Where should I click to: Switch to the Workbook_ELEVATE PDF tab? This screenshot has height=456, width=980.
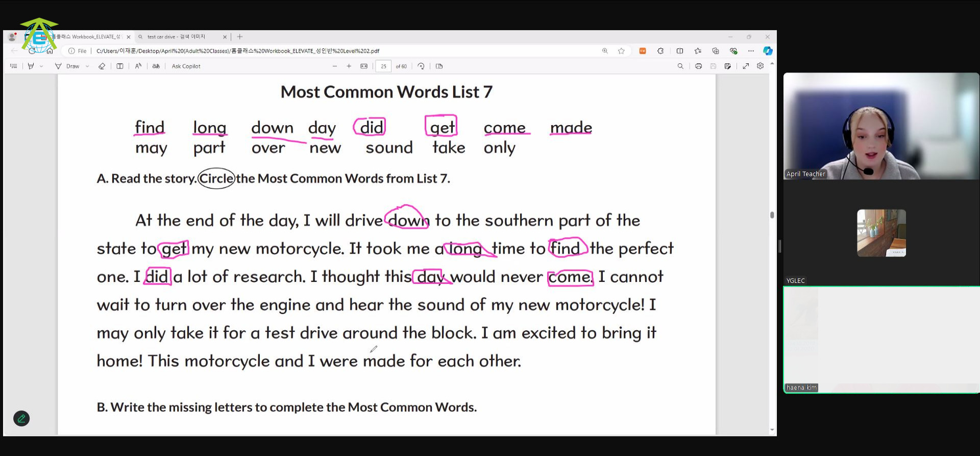[x=87, y=37]
